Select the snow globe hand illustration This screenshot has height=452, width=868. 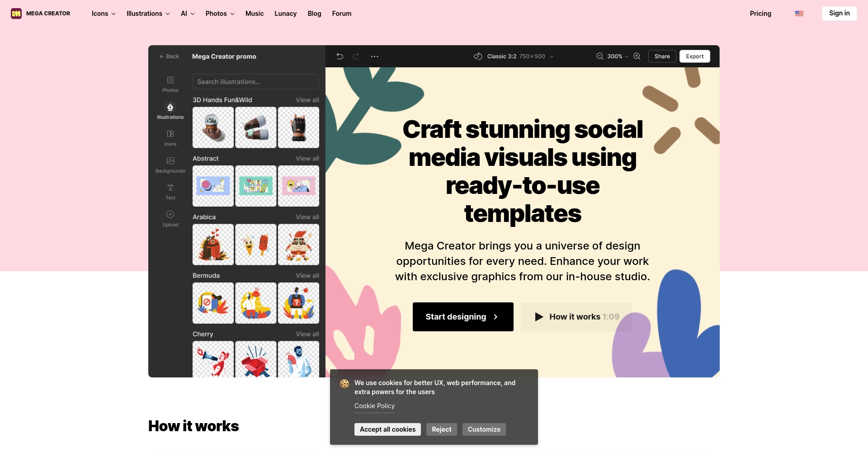213,127
